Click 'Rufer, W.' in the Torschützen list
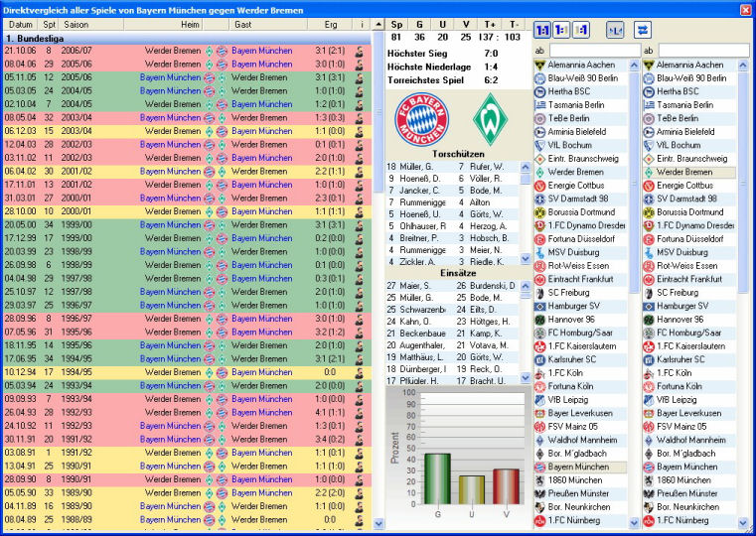 click(487, 167)
